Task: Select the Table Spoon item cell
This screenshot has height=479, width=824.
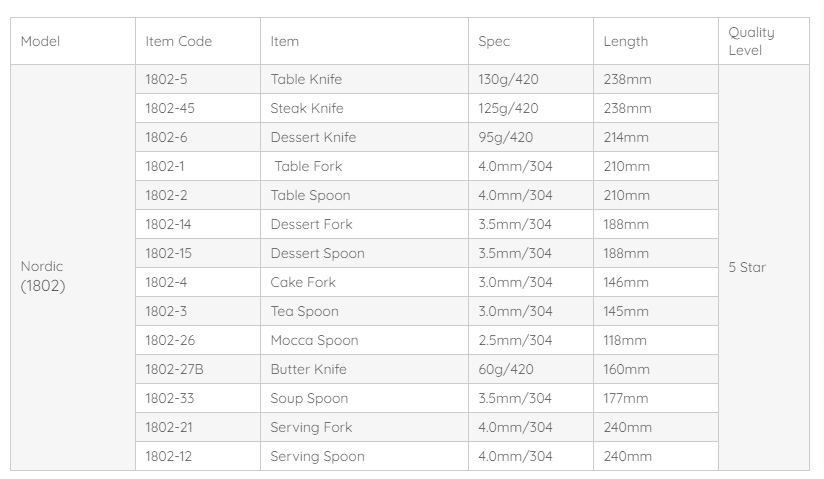Action: coord(310,195)
